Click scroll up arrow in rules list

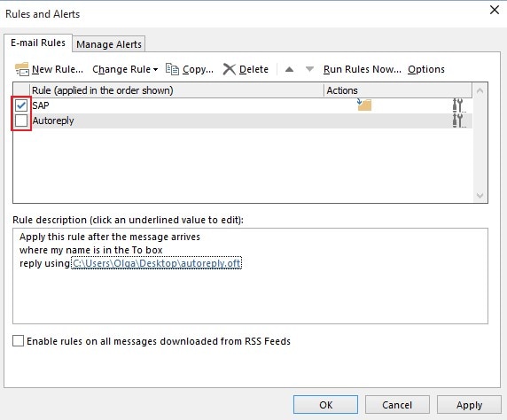pos(480,91)
